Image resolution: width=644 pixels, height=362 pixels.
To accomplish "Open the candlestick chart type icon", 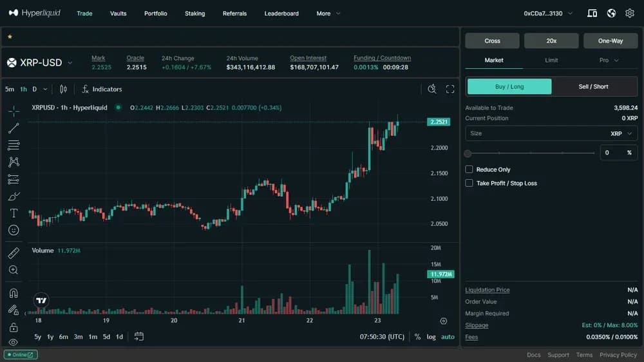I will click(x=63, y=89).
